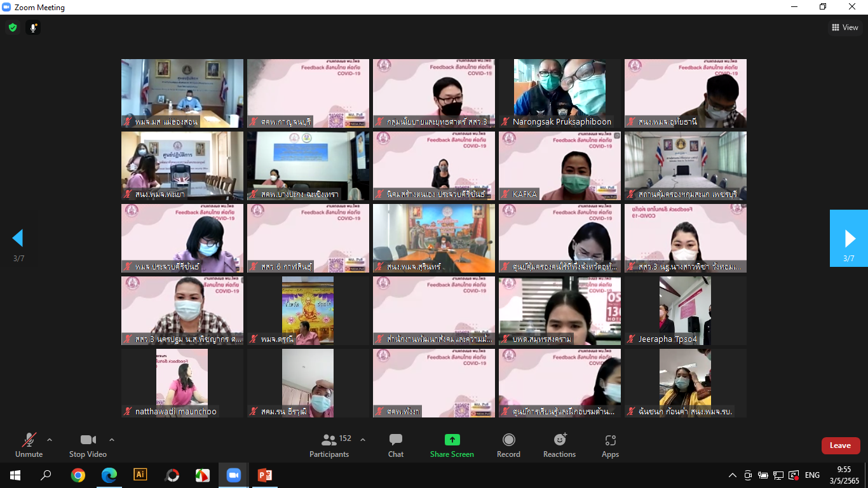Select the Narongsak Pruksaphiboon video tile
This screenshot has width=868, height=488.
[559, 93]
